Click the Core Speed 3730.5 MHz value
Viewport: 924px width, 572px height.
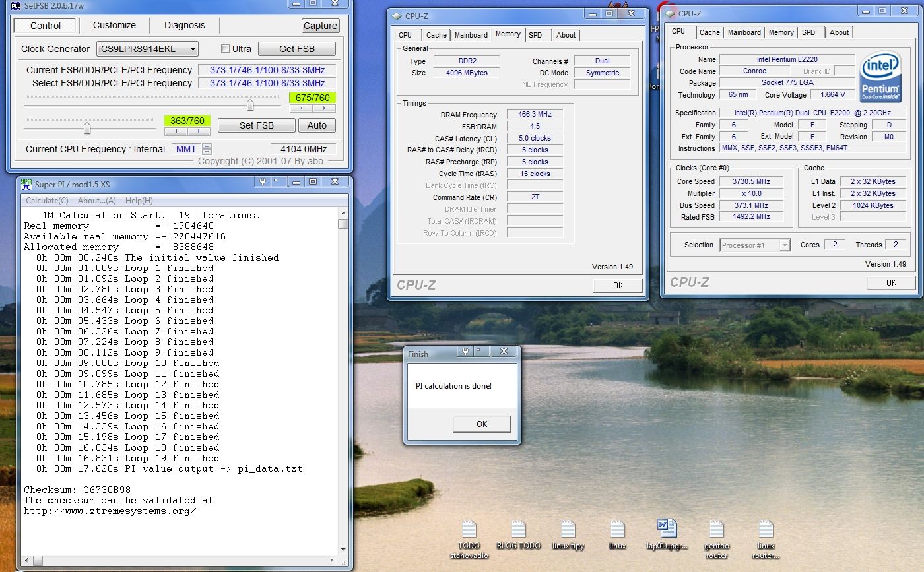tap(752, 181)
